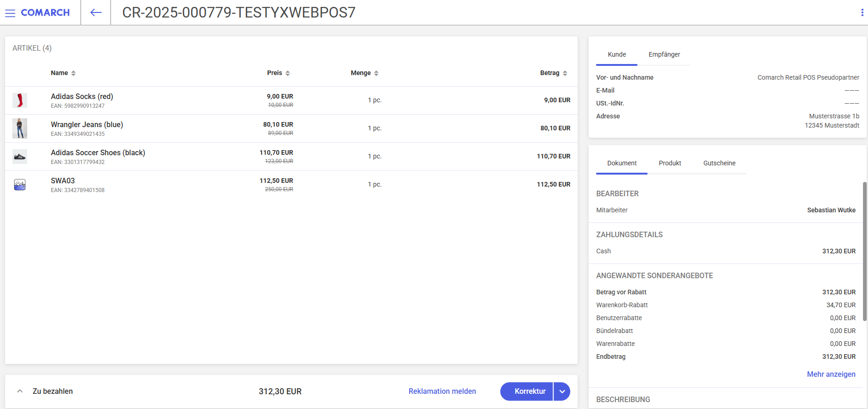Click the Comarch logo

[x=45, y=13]
